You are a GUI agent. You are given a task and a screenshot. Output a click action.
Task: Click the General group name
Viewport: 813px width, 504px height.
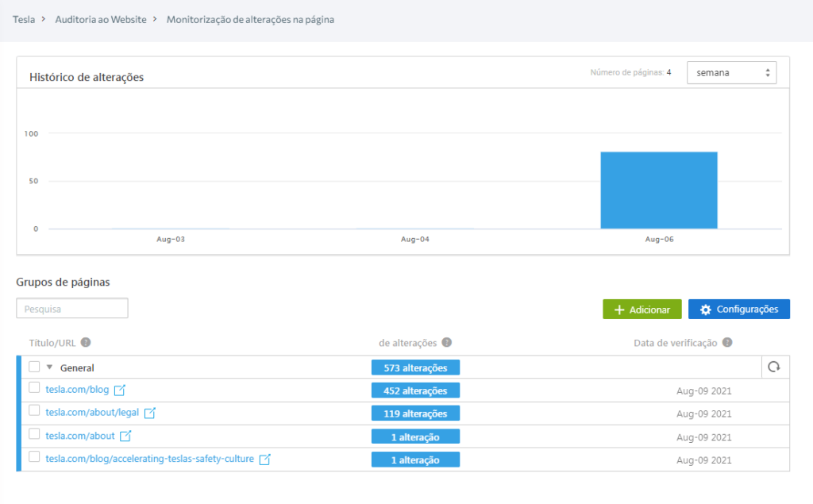point(77,367)
